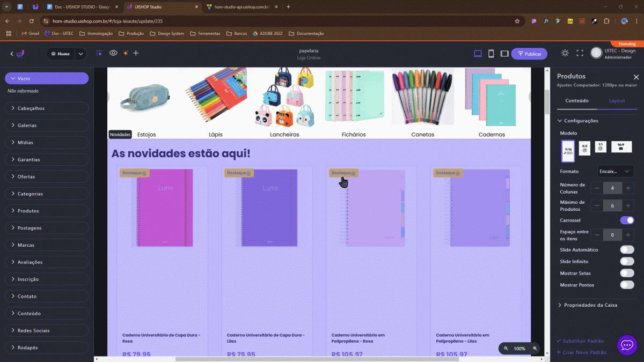The image size is (644, 362).
Task: Turn on Mostrar Setas
Action: tap(626, 274)
